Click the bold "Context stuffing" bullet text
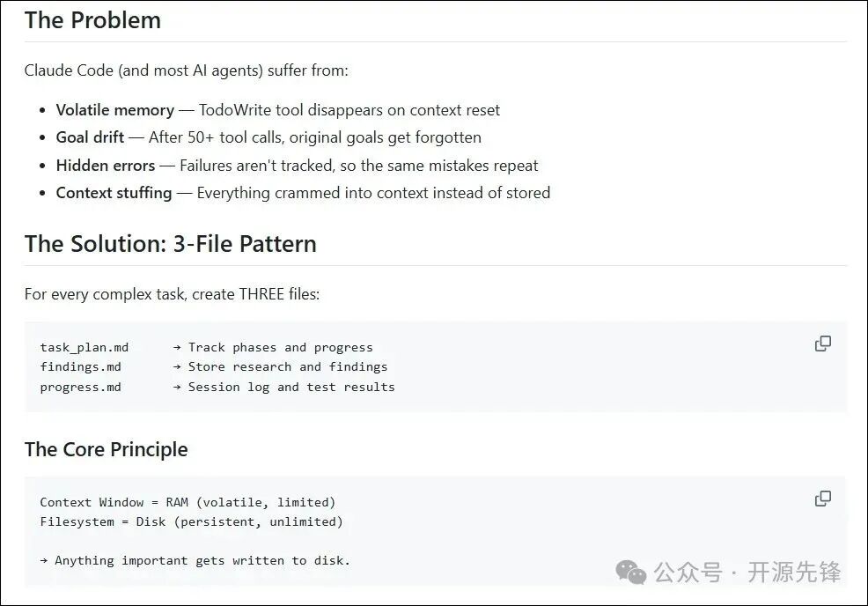The width and height of the screenshot is (868, 606). click(114, 193)
